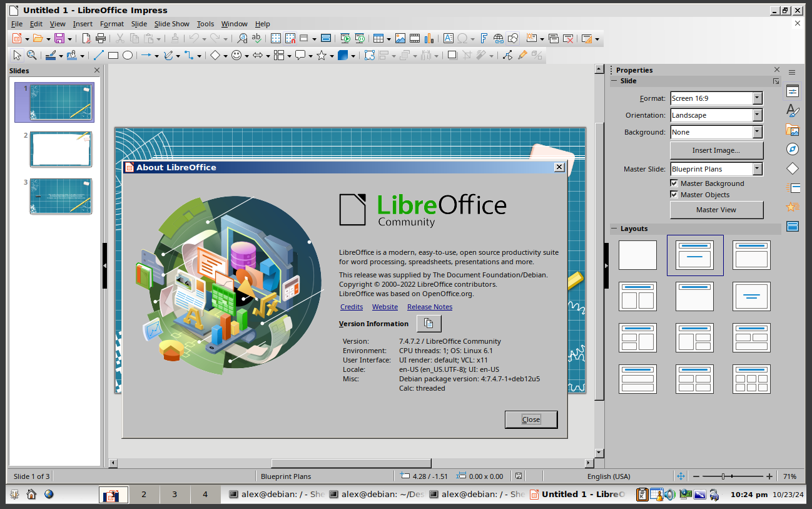Select the Rectangle drawing tool

(113, 55)
